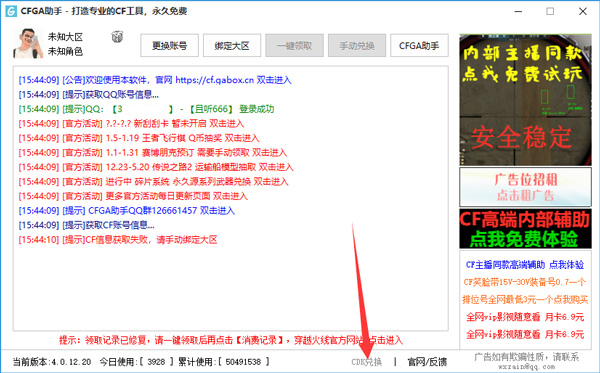Screen dimensions: 600x373
Task: Open CDK兑换 in the status bar
Action: [367, 362]
